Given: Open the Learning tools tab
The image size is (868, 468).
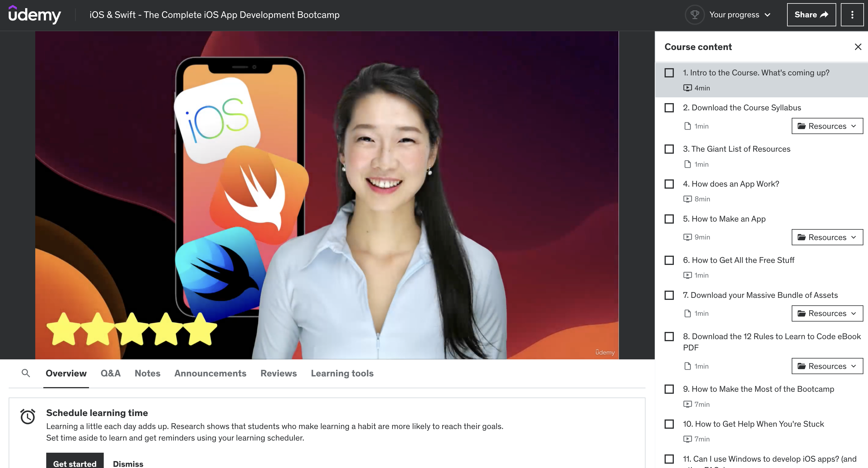Looking at the screenshot, I should click(x=342, y=373).
